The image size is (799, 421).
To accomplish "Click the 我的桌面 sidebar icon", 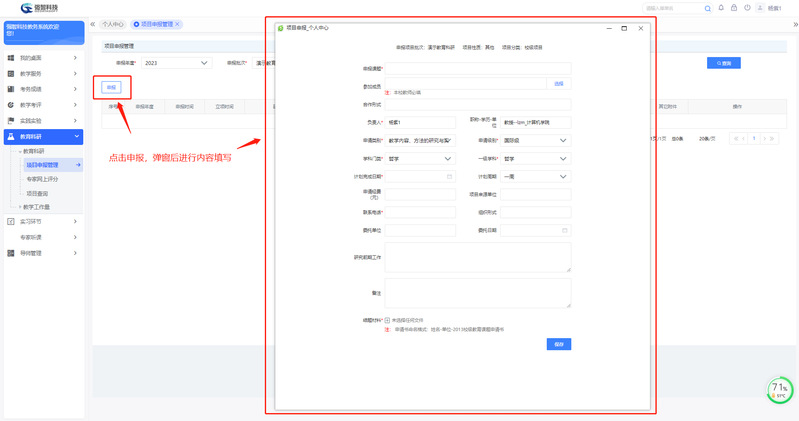I will pos(11,58).
